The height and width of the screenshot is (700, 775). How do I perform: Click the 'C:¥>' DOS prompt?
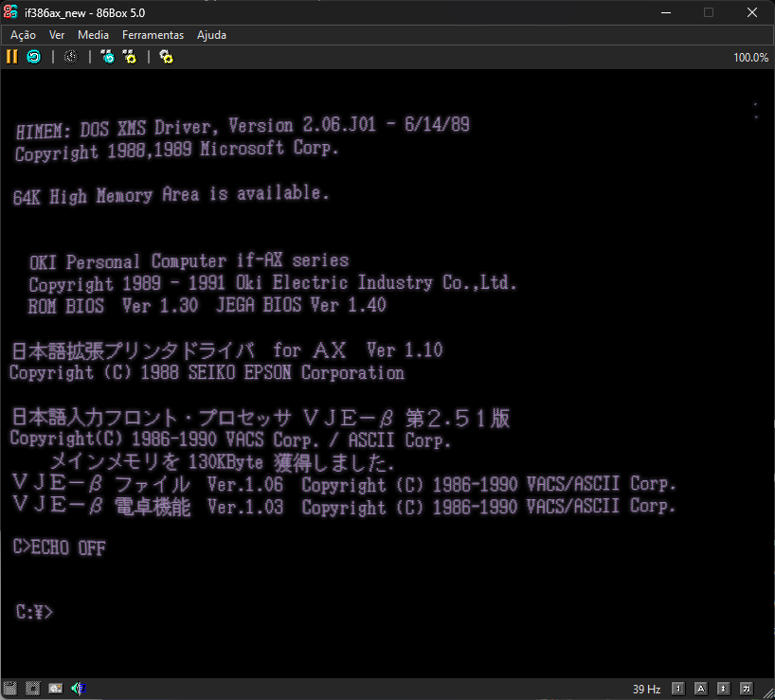click(x=34, y=613)
